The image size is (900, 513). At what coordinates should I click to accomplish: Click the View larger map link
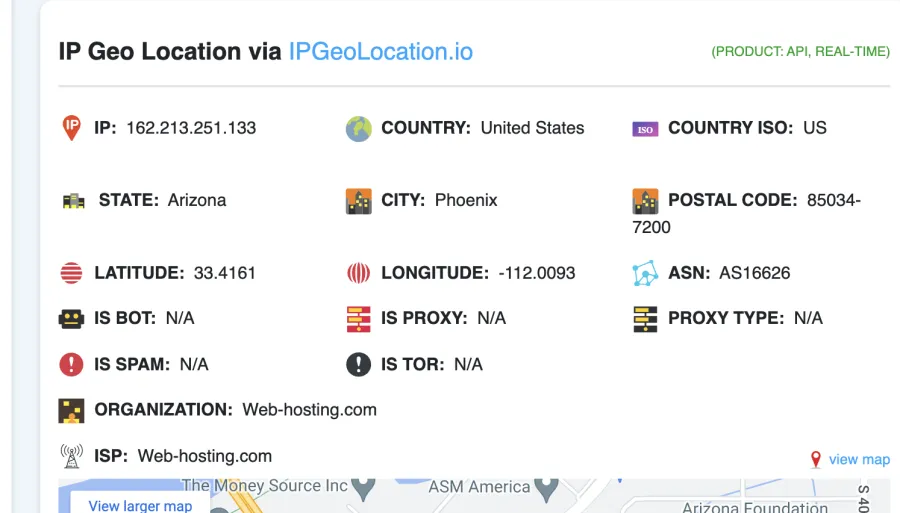(140, 506)
